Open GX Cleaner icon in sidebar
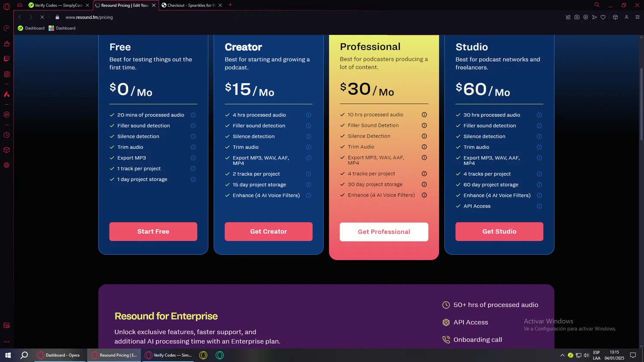644x362 pixels. [6, 44]
